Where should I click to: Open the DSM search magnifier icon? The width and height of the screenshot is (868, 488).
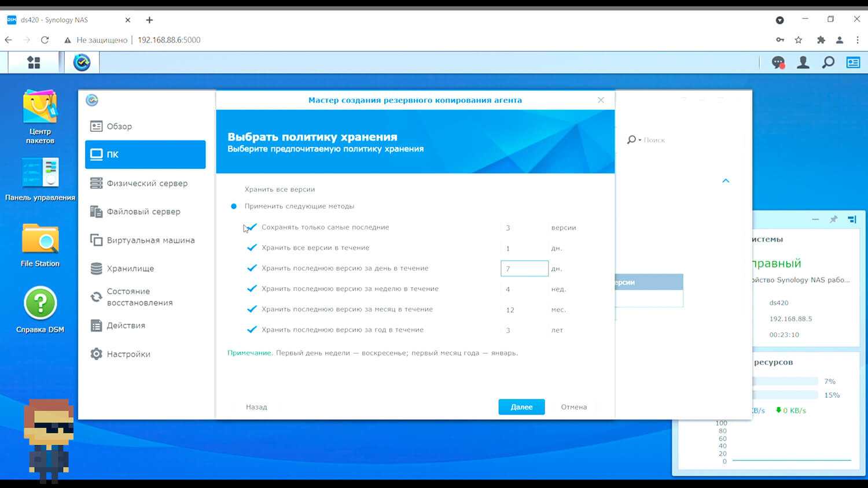[x=828, y=62]
